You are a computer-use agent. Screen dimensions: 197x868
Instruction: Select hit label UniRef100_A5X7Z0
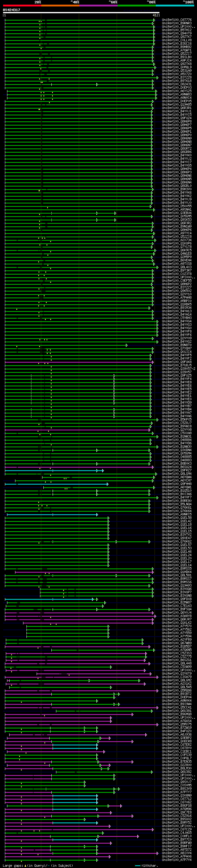[x=176, y=74]
